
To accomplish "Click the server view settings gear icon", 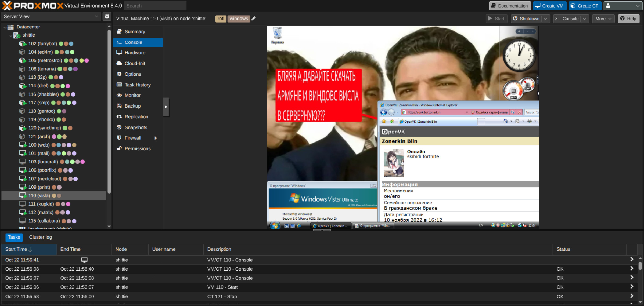I will pyautogui.click(x=107, y=16).
